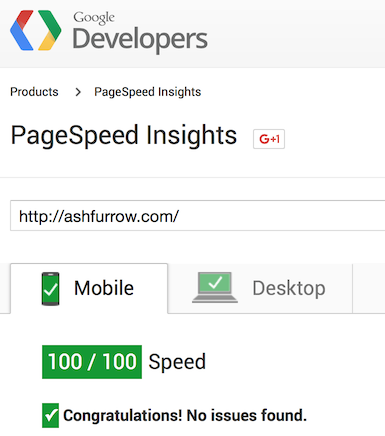
Task: Click the laptop checkmark icon
Action: pos(215,287)
